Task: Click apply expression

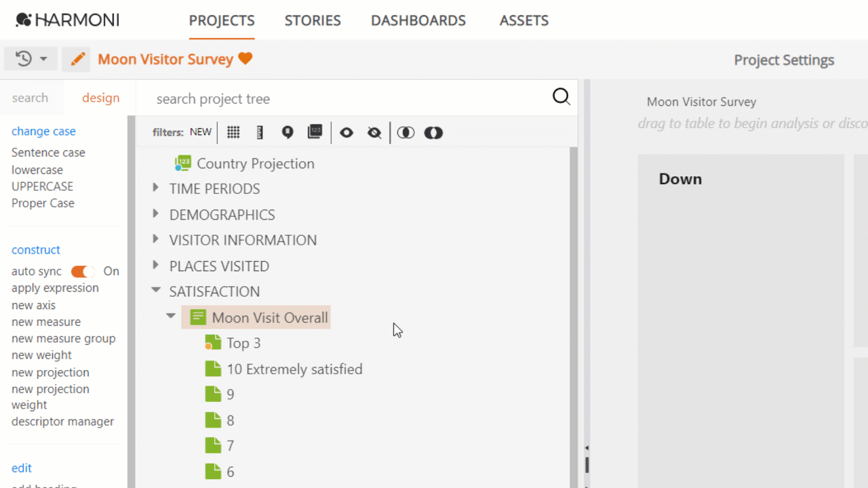Action: pyautogui.click(x=55, y=288)
